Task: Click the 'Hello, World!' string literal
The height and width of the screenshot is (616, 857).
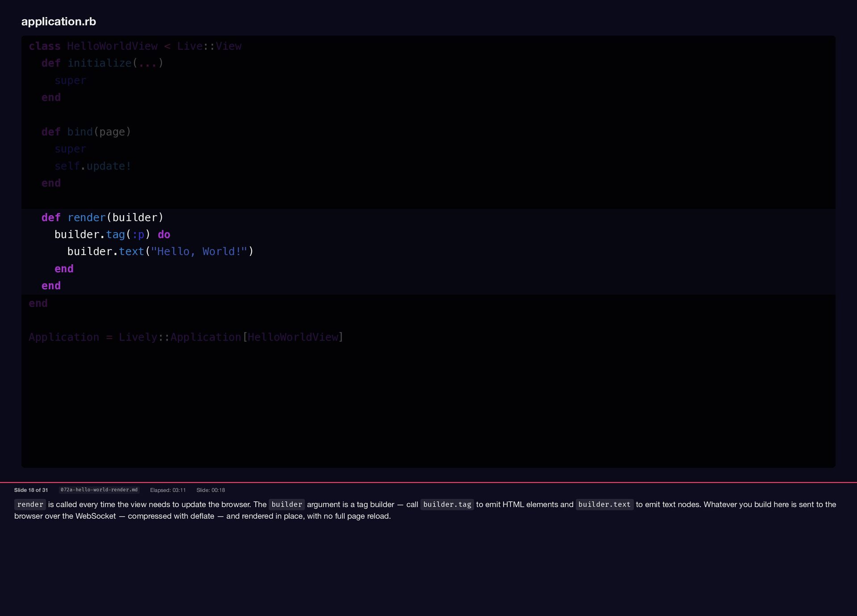Action: pyautogui.click(x=199, y=252)
